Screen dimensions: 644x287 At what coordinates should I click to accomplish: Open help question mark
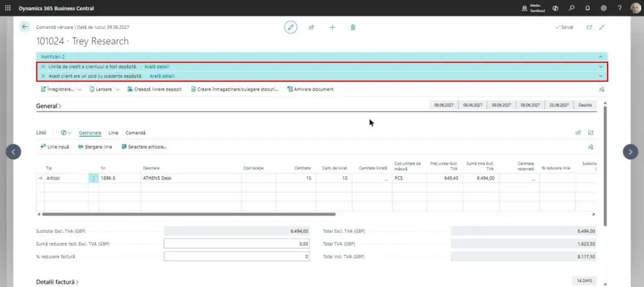619,8
